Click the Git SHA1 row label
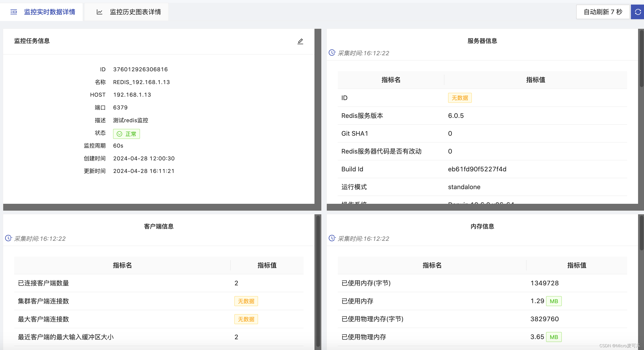This screenshot has height=350, width=644. (x=355, y=134)
